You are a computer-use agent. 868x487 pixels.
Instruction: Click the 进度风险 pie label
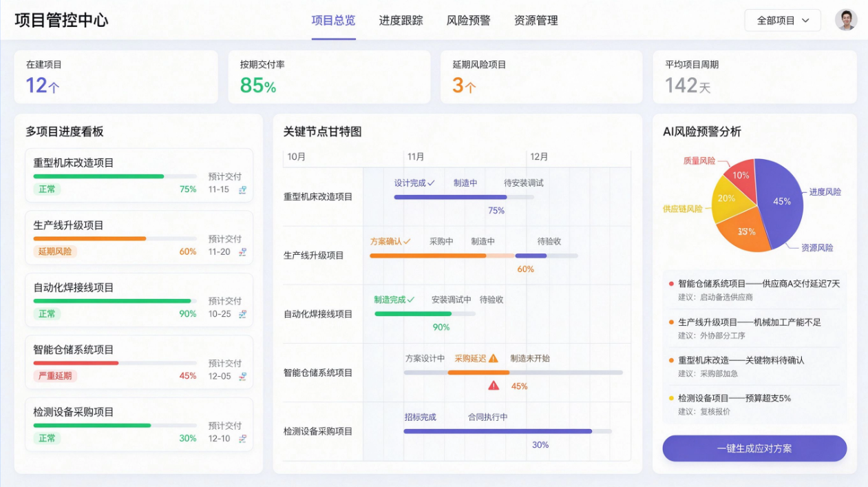[x=825, y=192]
